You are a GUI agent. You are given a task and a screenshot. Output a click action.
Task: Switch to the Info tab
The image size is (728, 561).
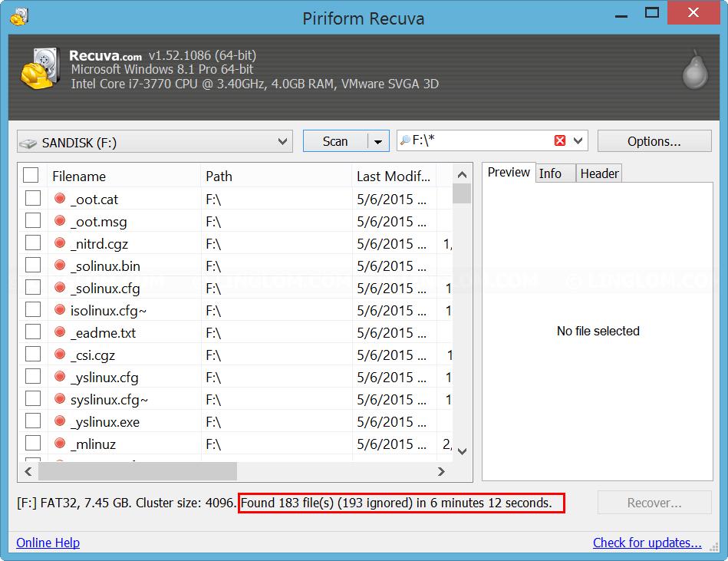pos(555,173)
